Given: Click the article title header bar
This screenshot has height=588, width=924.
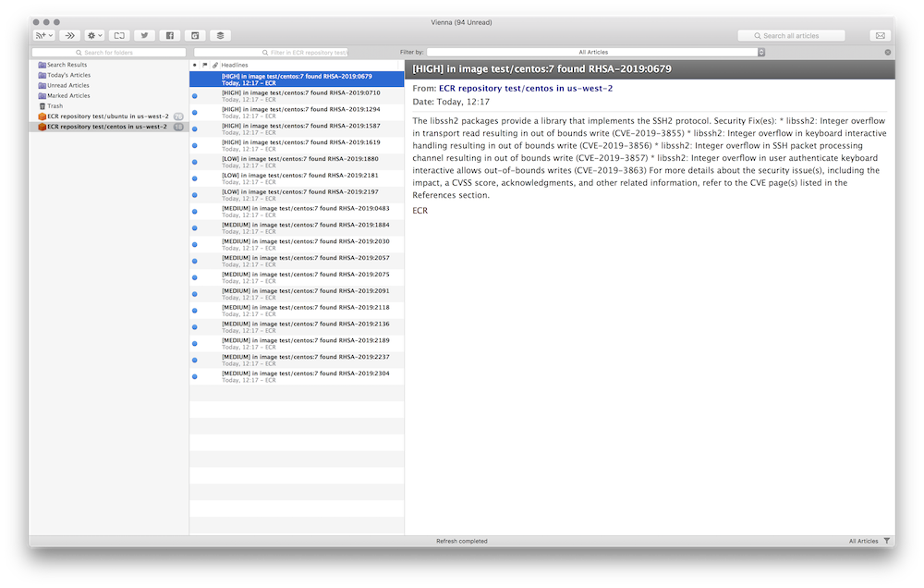Looking at the screenshot, I should point(650,69).
